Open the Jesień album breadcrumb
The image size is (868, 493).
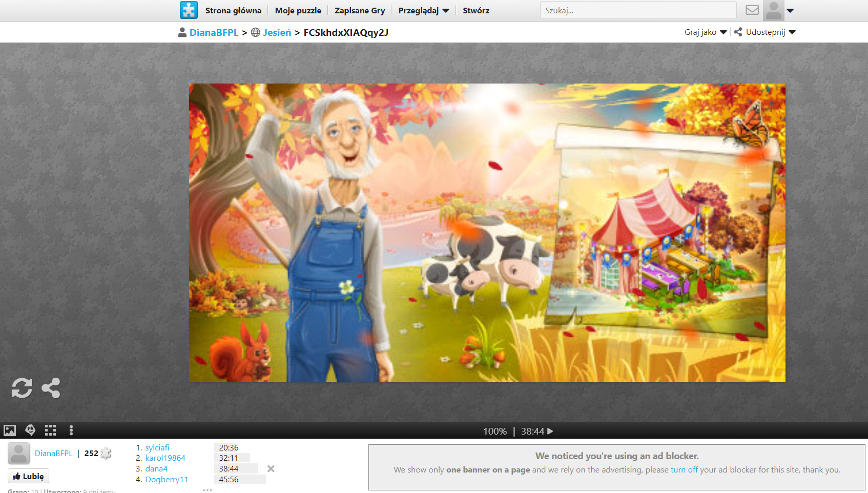[277, 32]
